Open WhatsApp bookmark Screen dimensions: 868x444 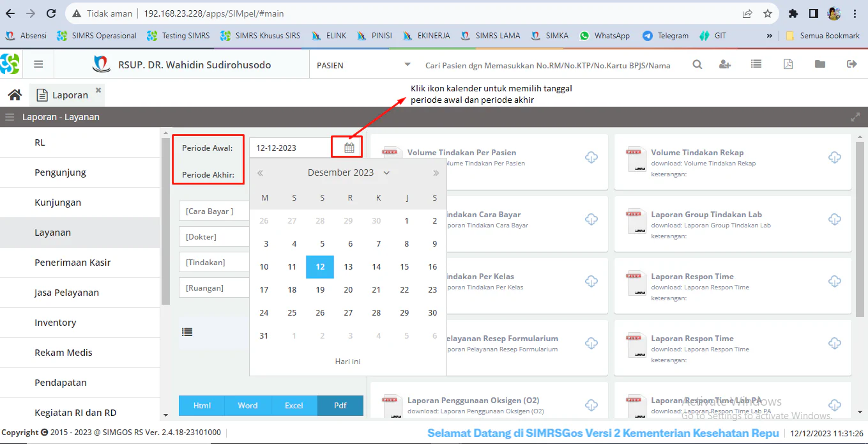click(604, 36)
